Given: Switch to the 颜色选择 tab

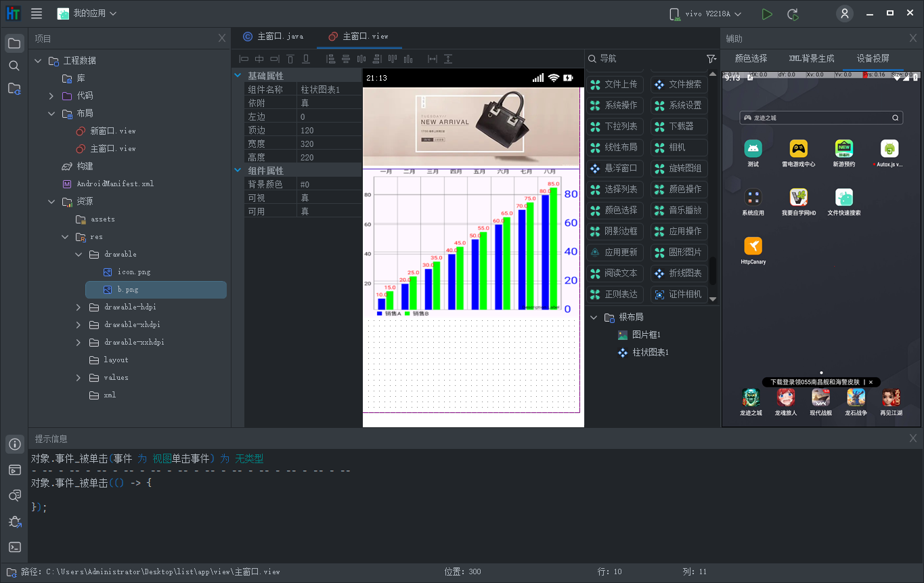Looking at the screenshot, I should [x=751, y=58].
